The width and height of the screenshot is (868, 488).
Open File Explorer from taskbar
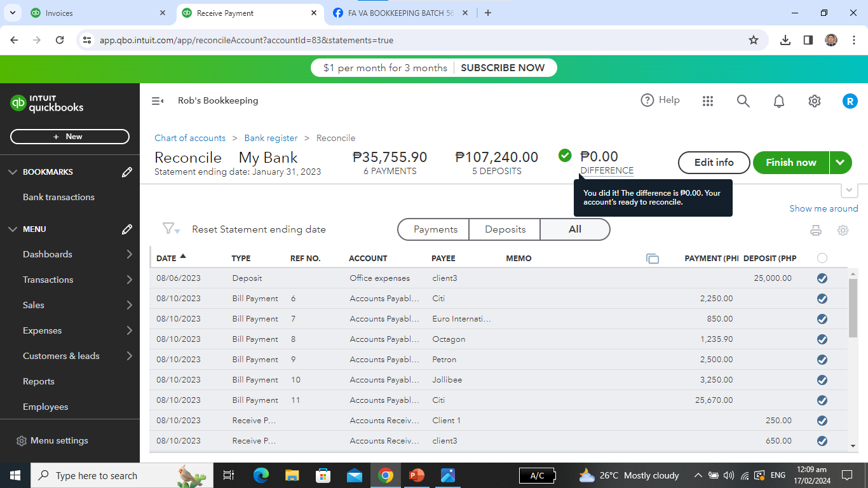(x=292, y=475)
